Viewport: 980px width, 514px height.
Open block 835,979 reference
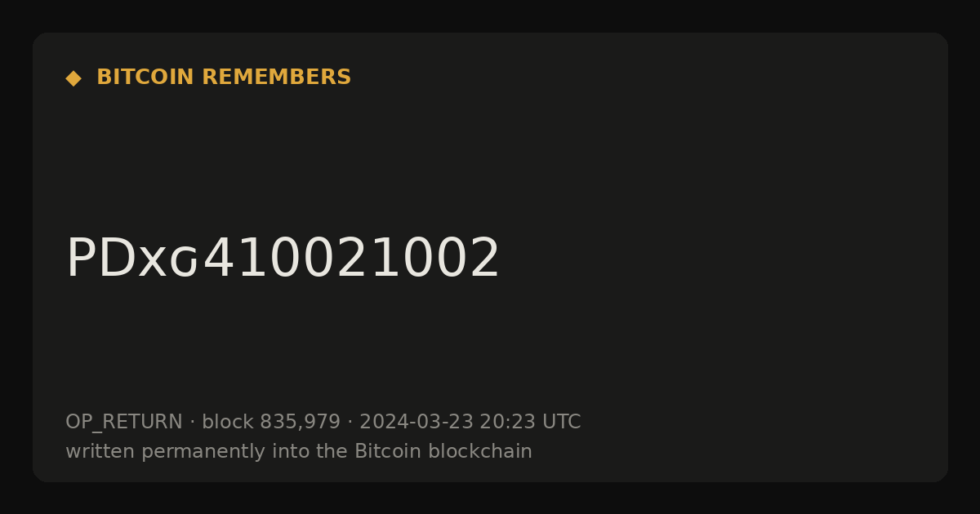pyautogui.click(x=271, y=423)
